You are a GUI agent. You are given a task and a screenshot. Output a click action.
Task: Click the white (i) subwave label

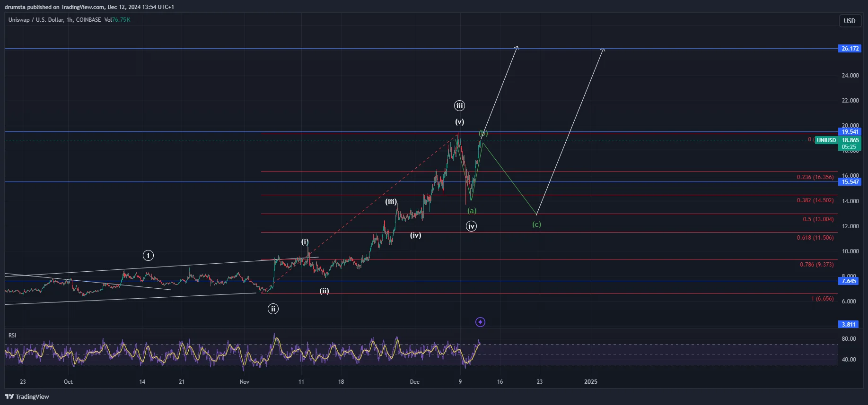coord(305,241)
